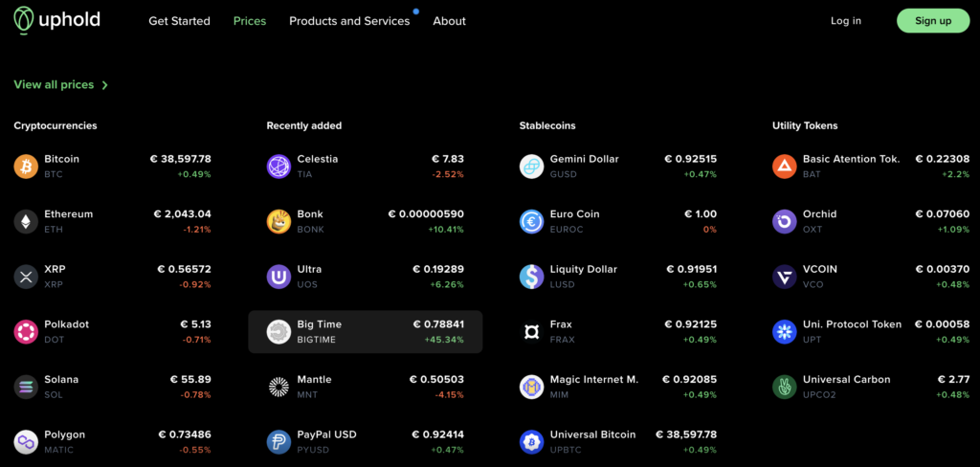The width and height of the screenshot is (980, 467).
Task: Click the Basic Atention Tok. label
Action: pyautogui.click(x=851, y=159)
